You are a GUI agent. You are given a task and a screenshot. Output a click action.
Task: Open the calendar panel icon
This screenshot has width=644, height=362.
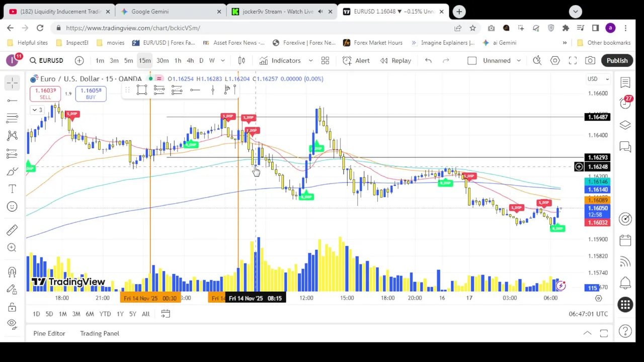tap(625, 240)
